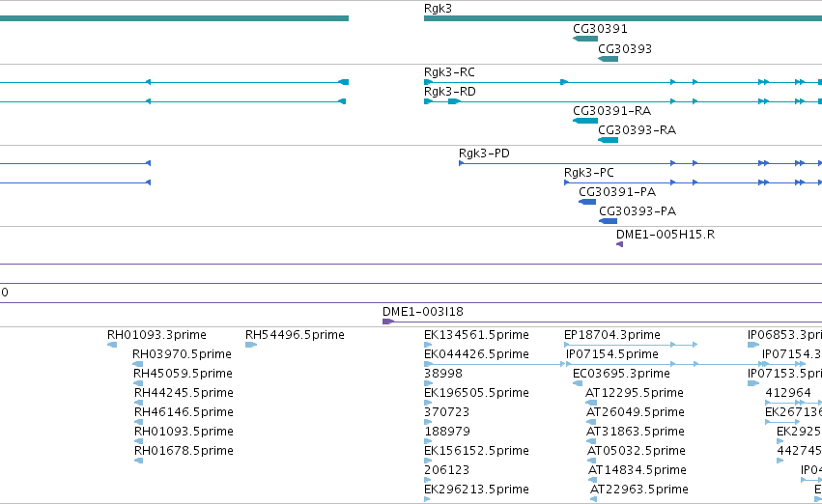Click the RH03970.5prime EST label
This screenshot has height=504, width=822.
[182, 354]
